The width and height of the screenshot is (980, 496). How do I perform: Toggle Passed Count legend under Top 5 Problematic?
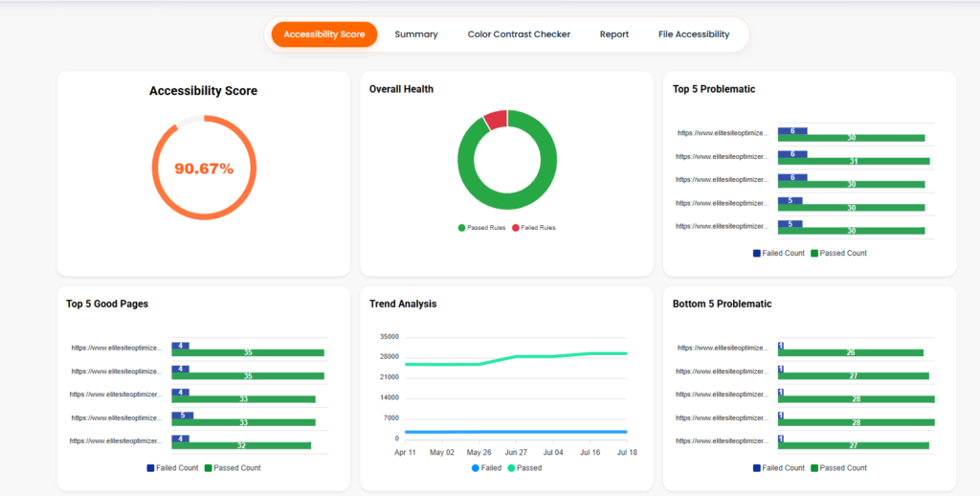click(x=838, y=254)
